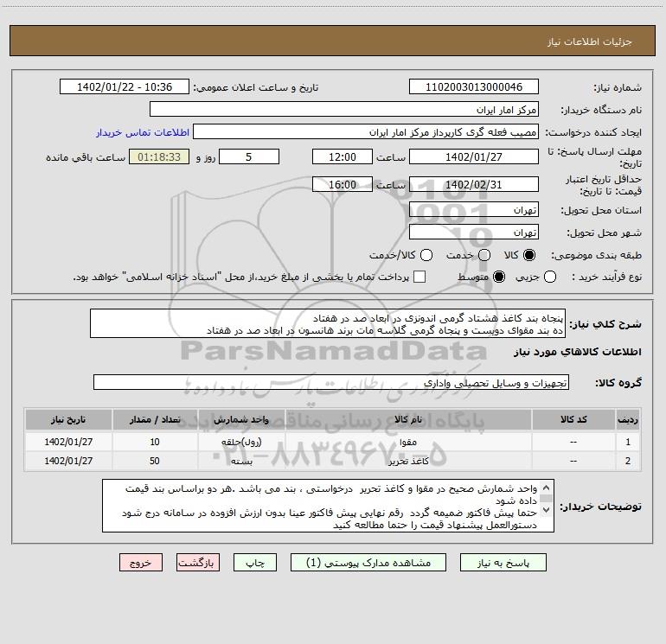Click the deadline time field 12:00
Viewport: 666px width, 644px height.
[x=343, y=156]
